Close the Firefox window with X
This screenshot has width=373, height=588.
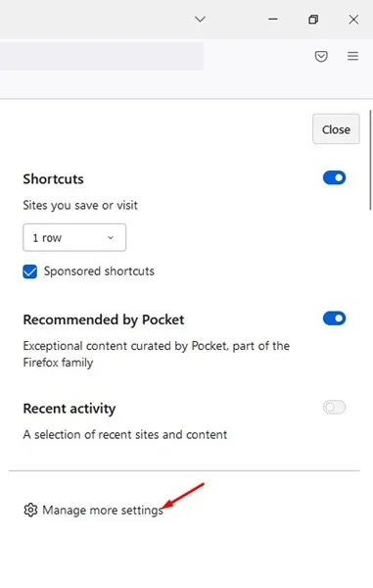tap(353, 20)
